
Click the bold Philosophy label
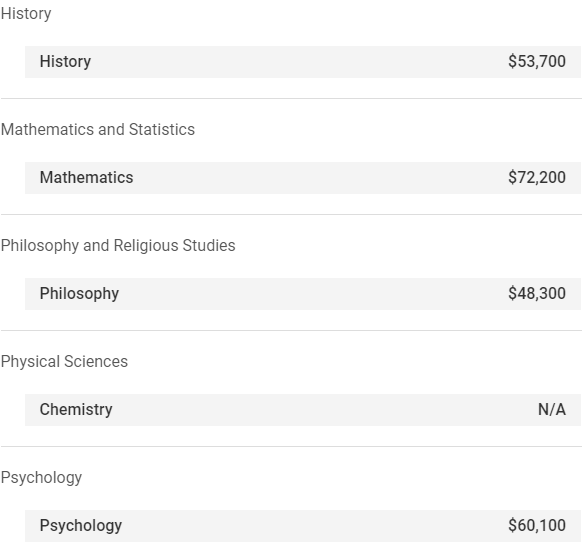click(x=79, y=294)
